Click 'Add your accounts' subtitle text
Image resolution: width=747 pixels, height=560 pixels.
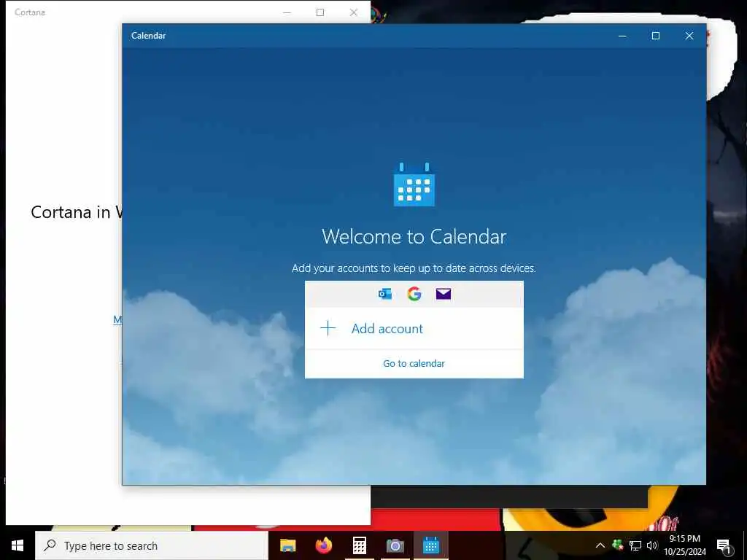414,268
